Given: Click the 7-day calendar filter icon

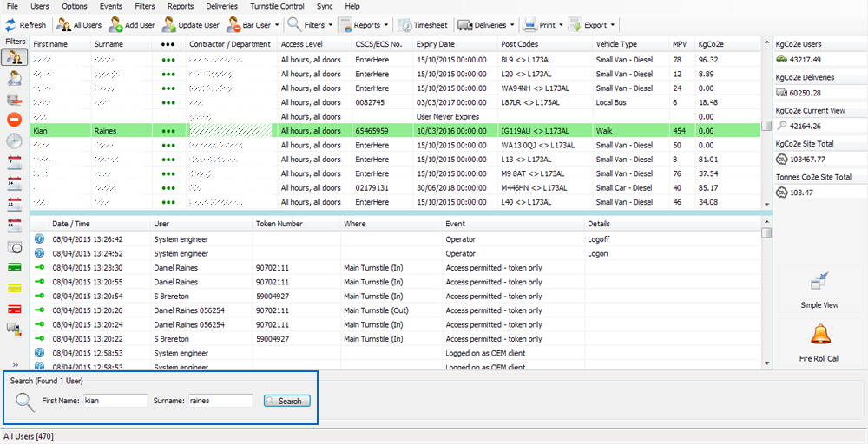Looking at the screenshot, I should tap(15, 162).
